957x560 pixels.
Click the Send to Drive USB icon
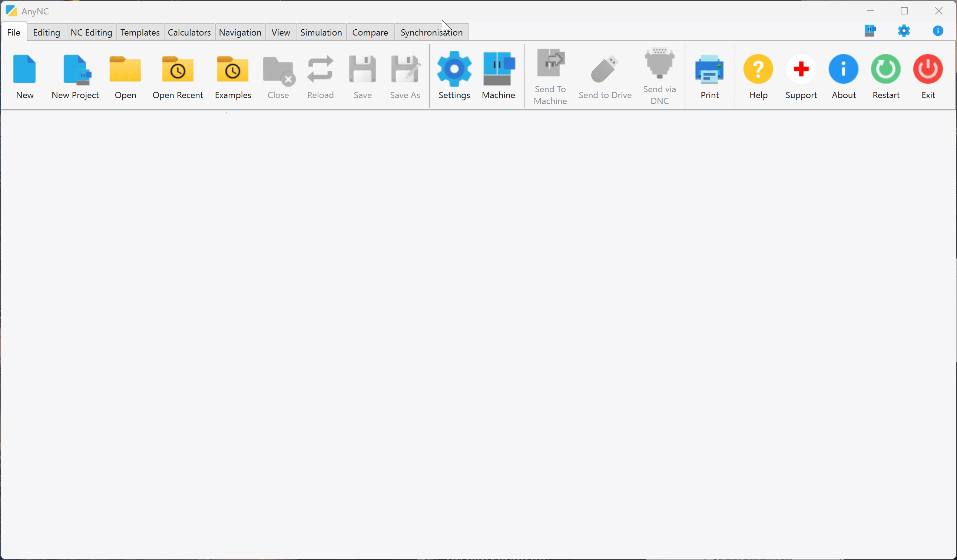[605, 69]
